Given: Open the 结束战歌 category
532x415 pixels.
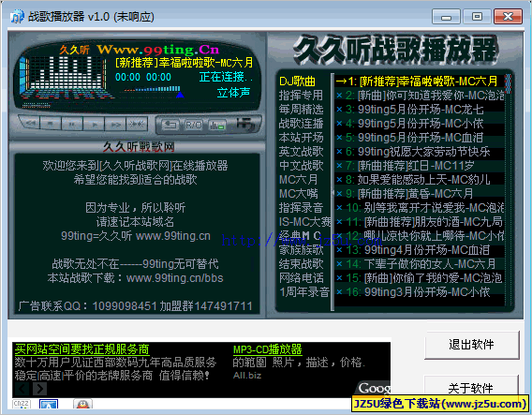Looking at the screenshot, I should tap(301, 264).
